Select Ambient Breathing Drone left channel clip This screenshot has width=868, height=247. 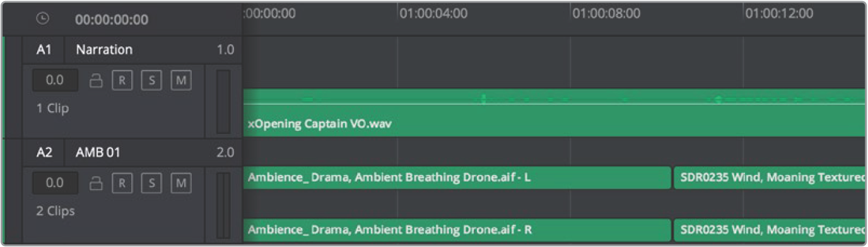457,178
